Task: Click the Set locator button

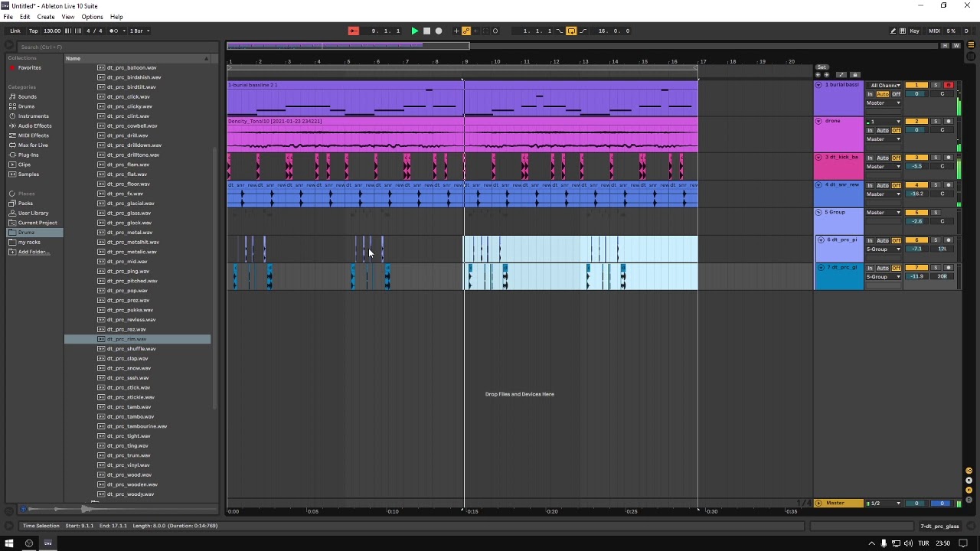Action: (x=822, y=67)
